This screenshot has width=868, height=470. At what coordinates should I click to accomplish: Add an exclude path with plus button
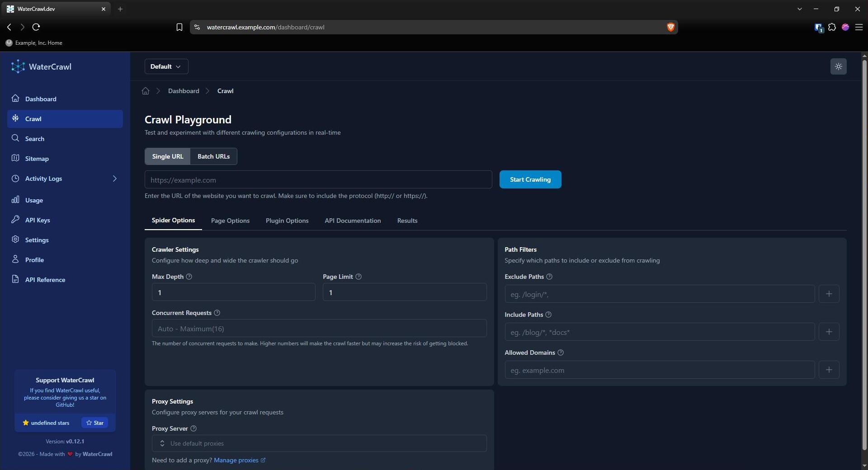829,294
